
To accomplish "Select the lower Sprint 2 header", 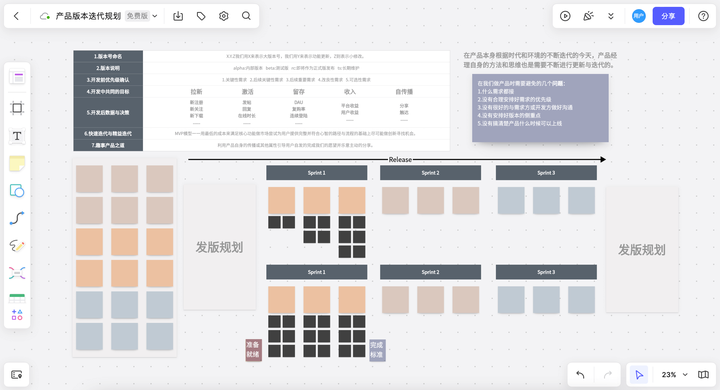I will [x=430, y=272].
